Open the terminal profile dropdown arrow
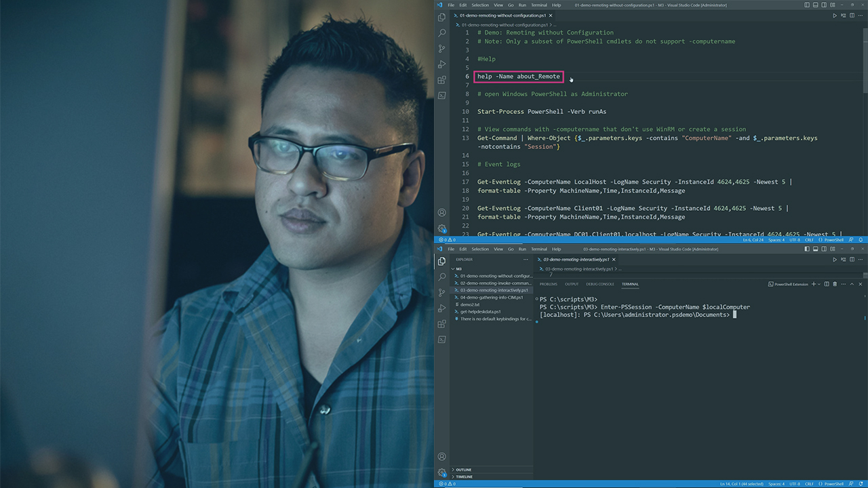 pos(819,284)
